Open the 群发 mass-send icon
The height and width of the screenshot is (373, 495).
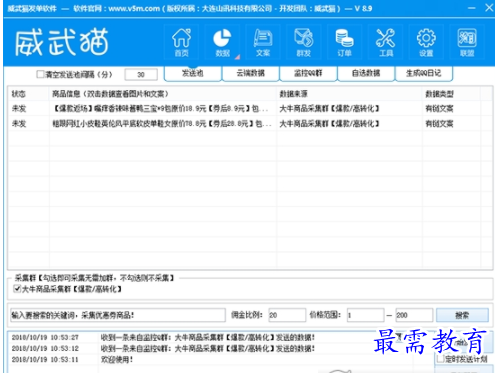pos(304,42)
